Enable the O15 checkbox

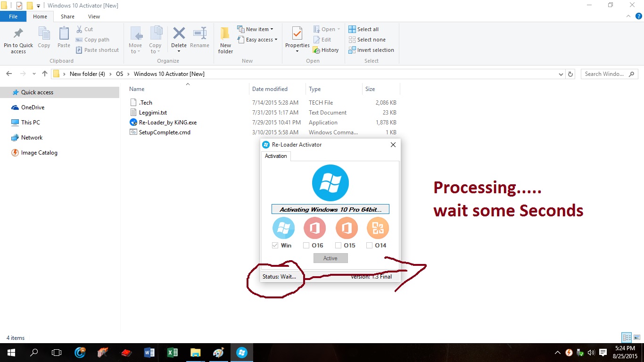339,245
